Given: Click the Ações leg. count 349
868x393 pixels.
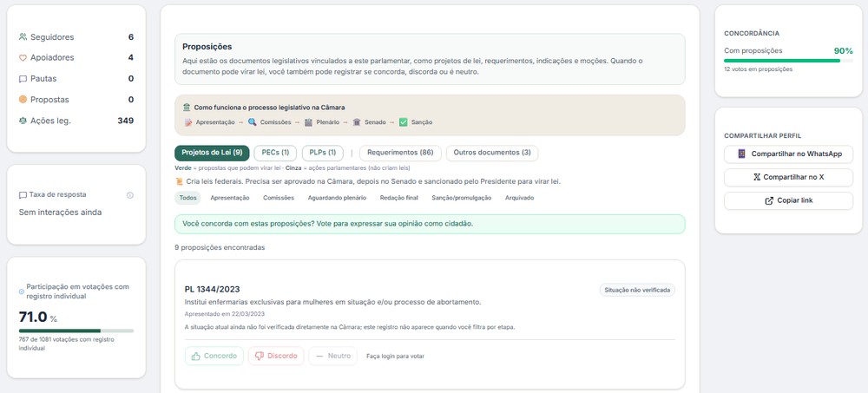Looking at the screenshot, I should point(126,121).
